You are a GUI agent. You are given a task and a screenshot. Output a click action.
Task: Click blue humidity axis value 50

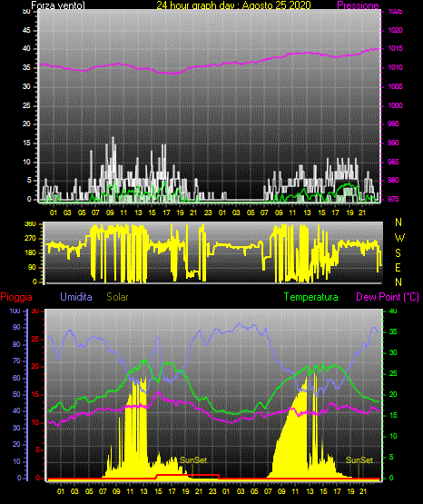pyautogui.click(x=16, y=394)
